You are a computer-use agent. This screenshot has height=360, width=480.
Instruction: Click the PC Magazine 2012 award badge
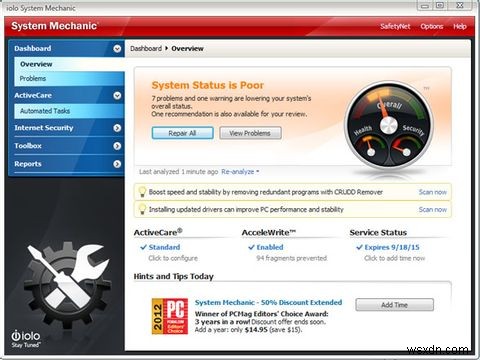tap(170, 316)
